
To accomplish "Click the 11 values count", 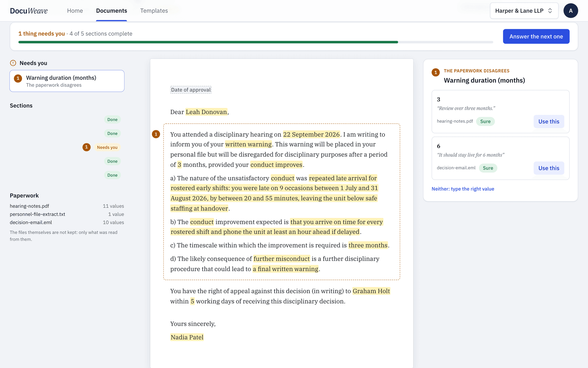I will click(113, 206).
